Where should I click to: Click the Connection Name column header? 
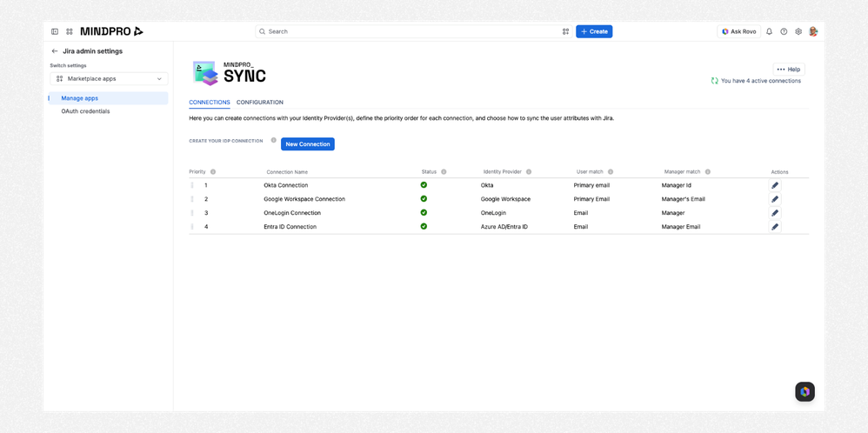coord(287,172)
